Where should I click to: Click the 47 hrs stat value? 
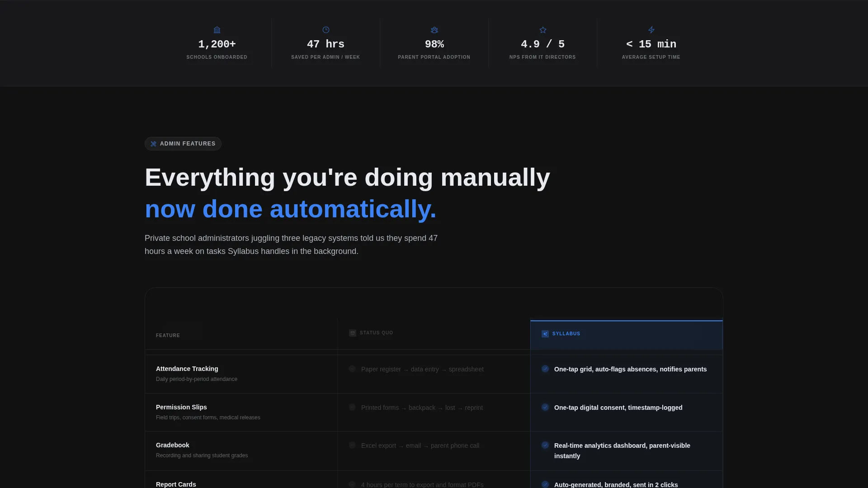click(x=325, y=44)
